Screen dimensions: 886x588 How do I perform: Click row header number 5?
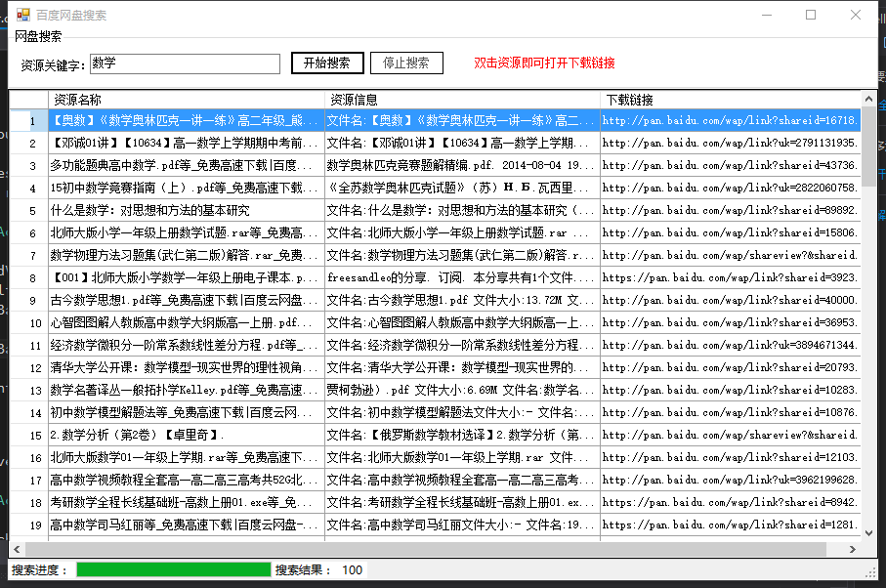29,210
